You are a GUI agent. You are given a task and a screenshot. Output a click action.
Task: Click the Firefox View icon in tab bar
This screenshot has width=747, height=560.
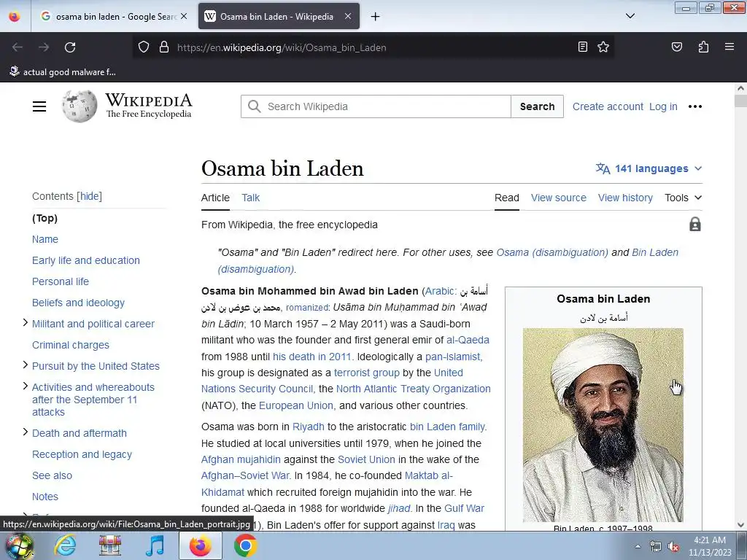click(15, 16)
